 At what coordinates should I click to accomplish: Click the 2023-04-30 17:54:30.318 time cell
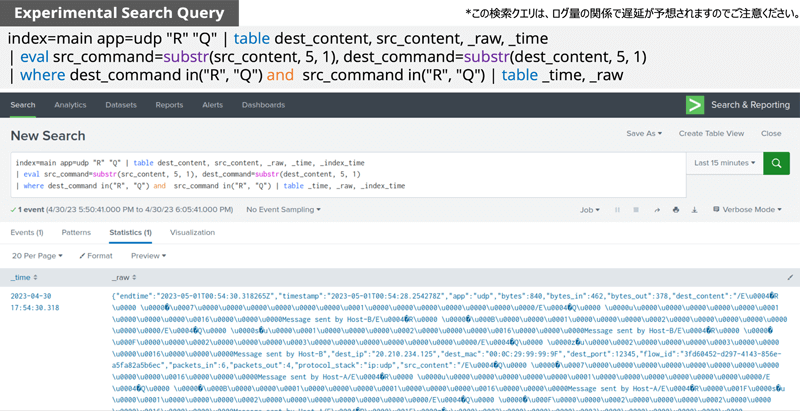[34, 302]
